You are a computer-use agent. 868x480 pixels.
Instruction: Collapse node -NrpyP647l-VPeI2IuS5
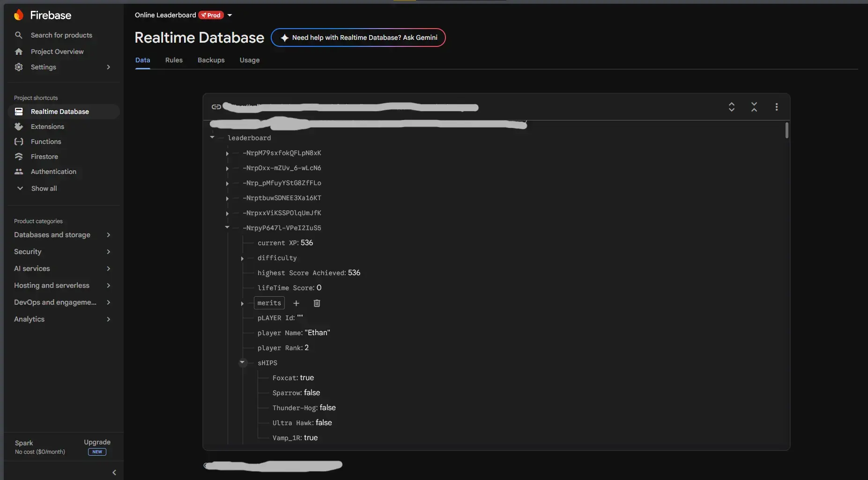pyautogui.click(x=227, y=227)
